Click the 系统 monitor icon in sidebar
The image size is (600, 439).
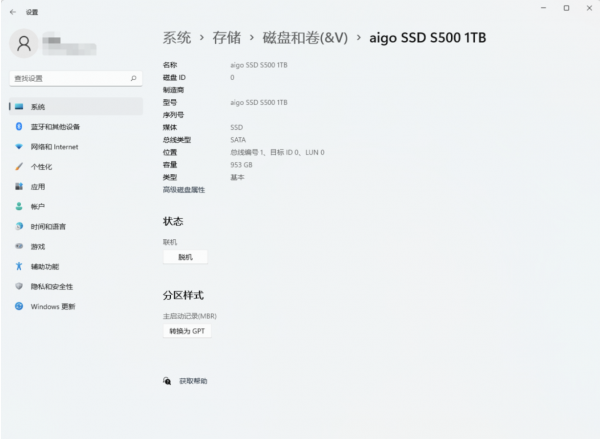point(19,107)
